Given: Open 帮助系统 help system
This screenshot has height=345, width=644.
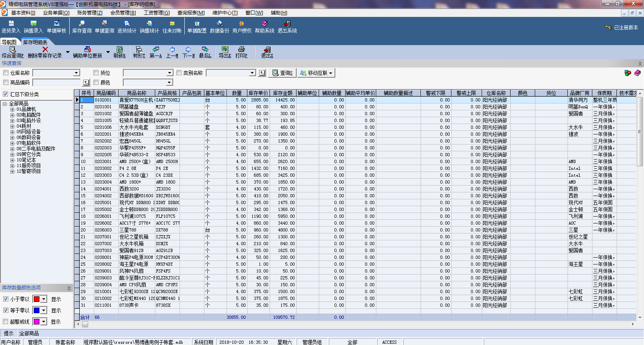Looking at the screenshot, I should pos(264,27).
